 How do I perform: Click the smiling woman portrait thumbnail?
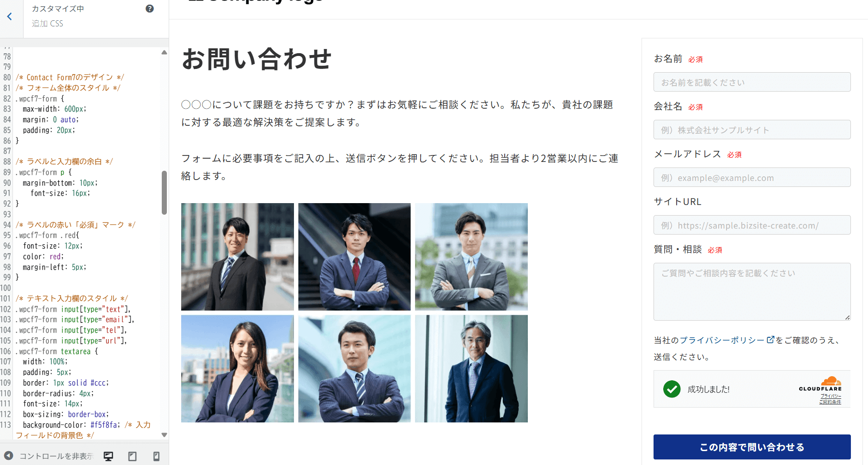click(238, 369)
